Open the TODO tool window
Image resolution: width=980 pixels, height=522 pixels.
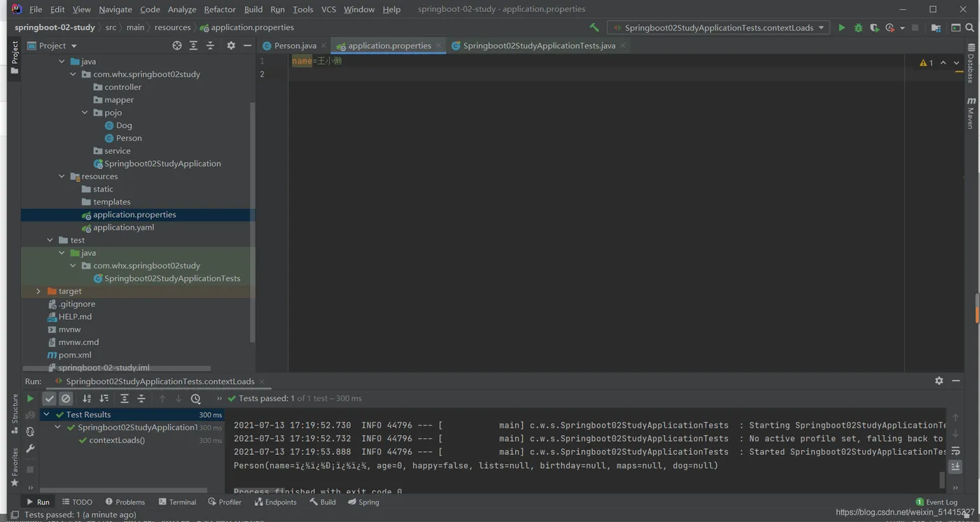pos(77,502)
